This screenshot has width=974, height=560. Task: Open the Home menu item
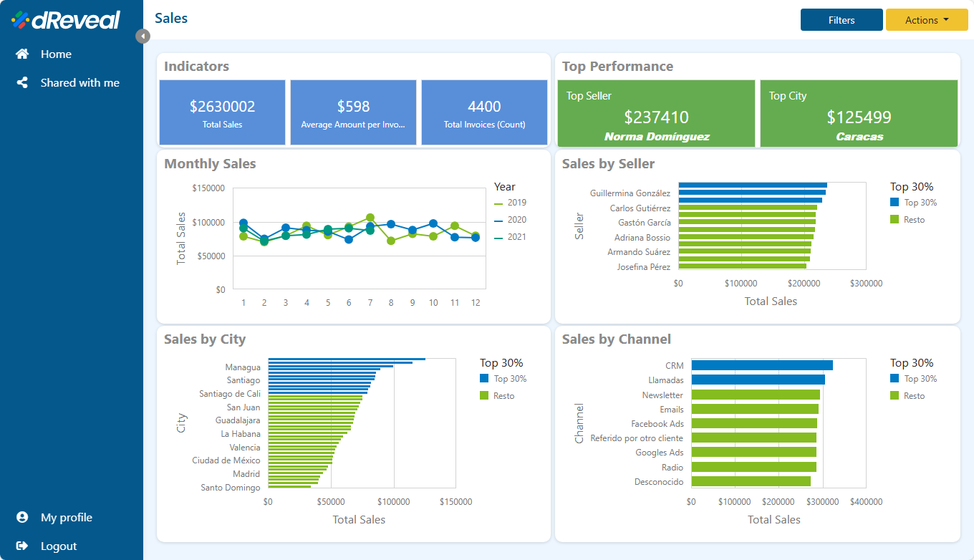(56, 54)
